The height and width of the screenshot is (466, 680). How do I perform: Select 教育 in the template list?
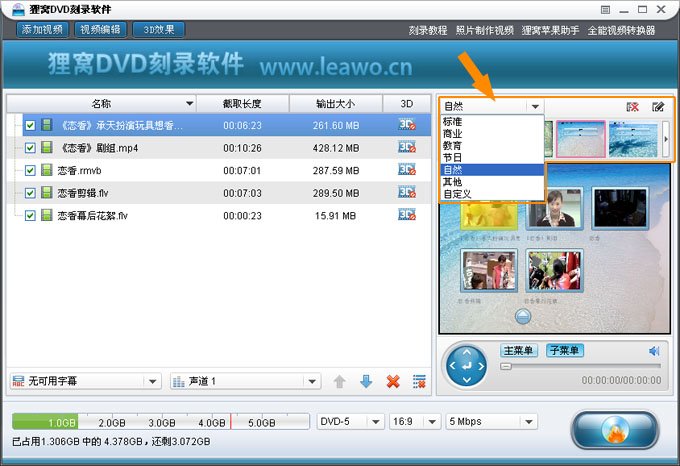click(x=493, y=146)
